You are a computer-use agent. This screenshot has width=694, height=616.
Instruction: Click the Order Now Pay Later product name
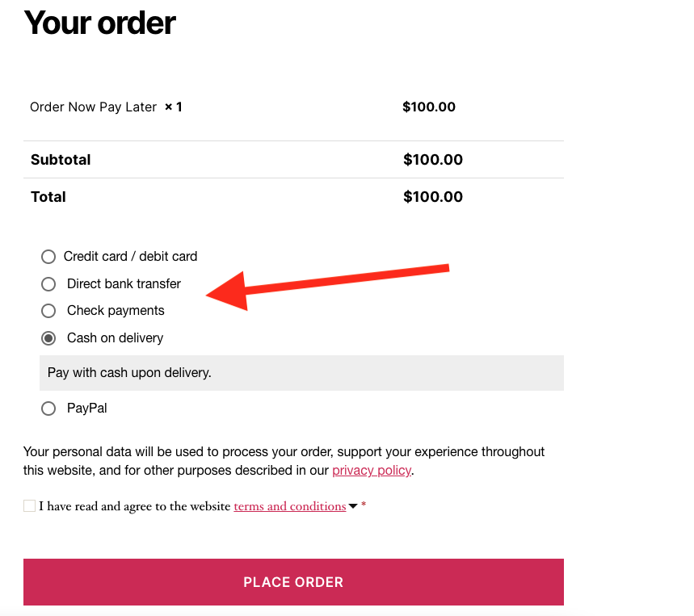tap(93, 107)
